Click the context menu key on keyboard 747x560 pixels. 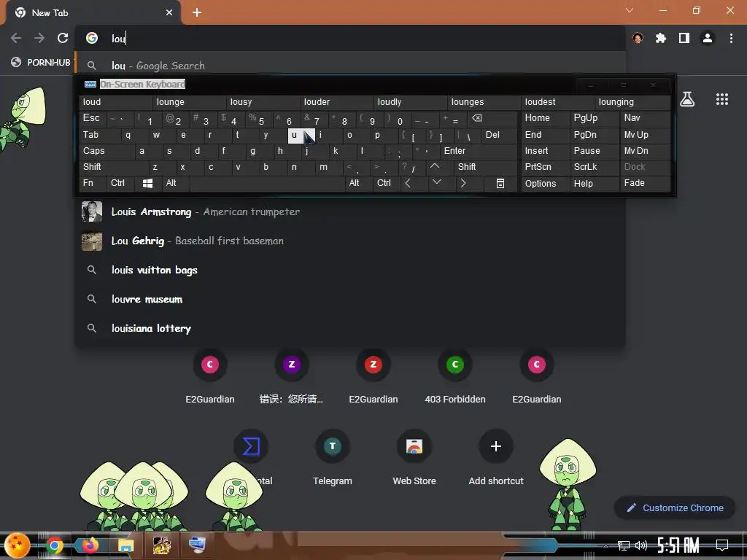click(x=500, y=183)
